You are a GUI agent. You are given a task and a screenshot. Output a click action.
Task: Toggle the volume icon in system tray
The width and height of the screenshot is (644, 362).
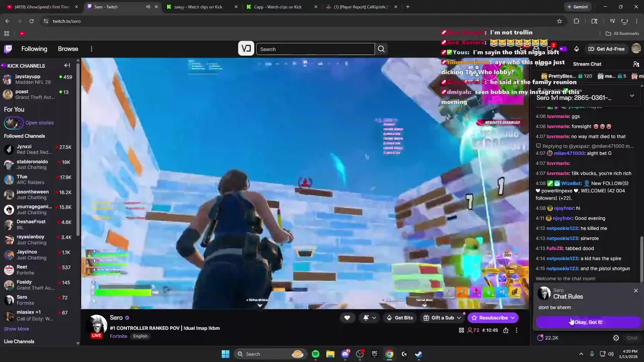point(611,354)
